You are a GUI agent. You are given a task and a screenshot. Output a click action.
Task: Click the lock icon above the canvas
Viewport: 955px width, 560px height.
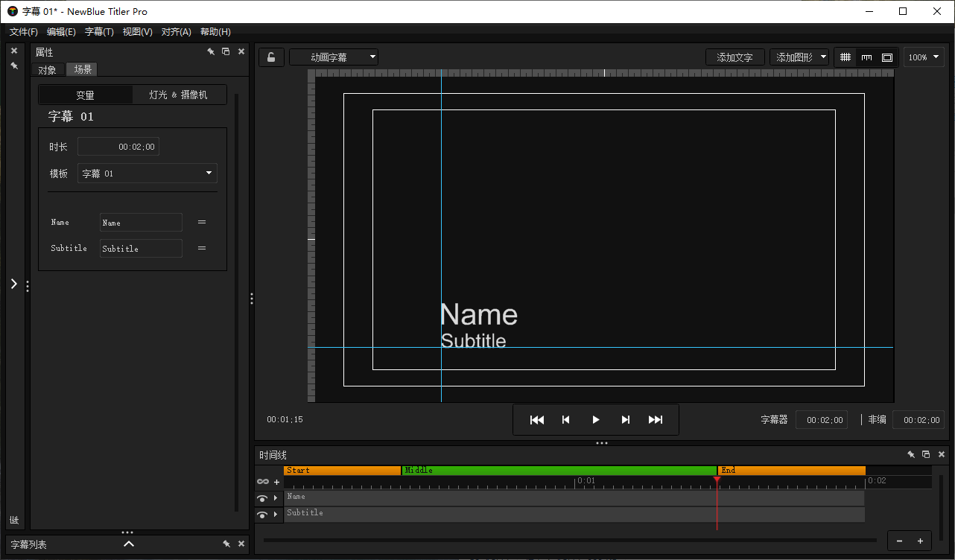pos(271,57)
